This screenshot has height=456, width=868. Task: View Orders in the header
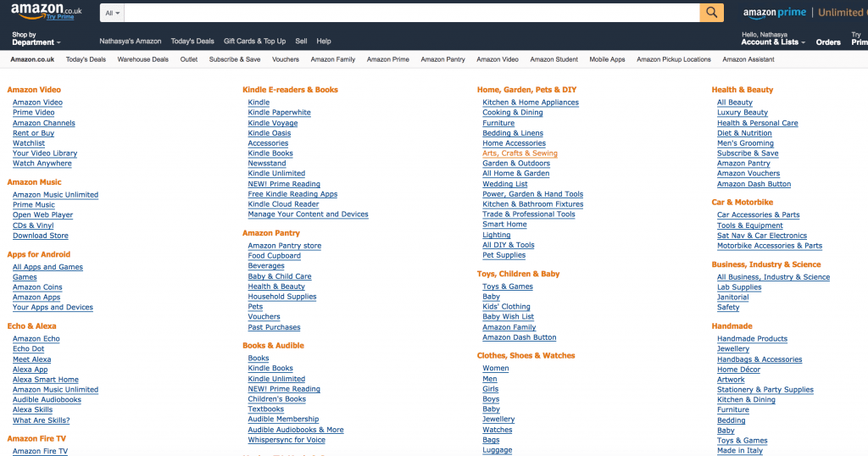click(828, 42)
